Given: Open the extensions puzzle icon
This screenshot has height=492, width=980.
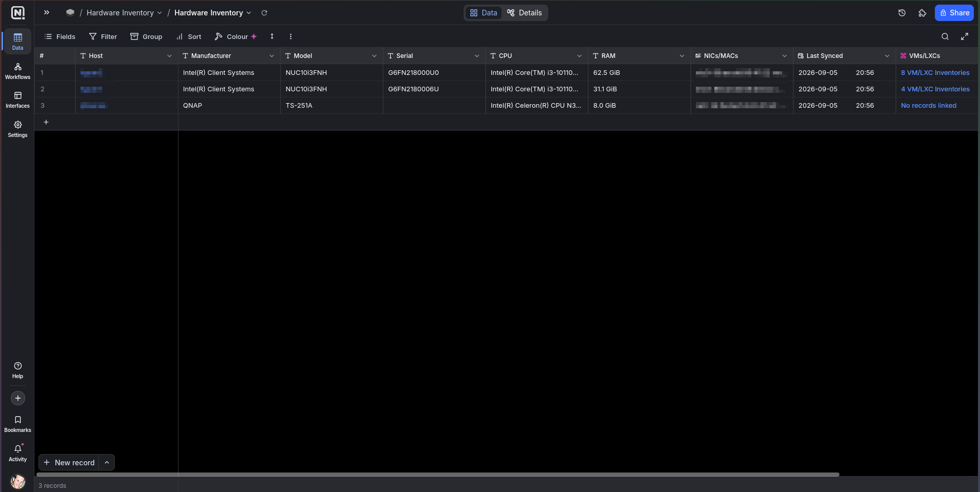Looking at the screenshot, I should tap(923, 13).
